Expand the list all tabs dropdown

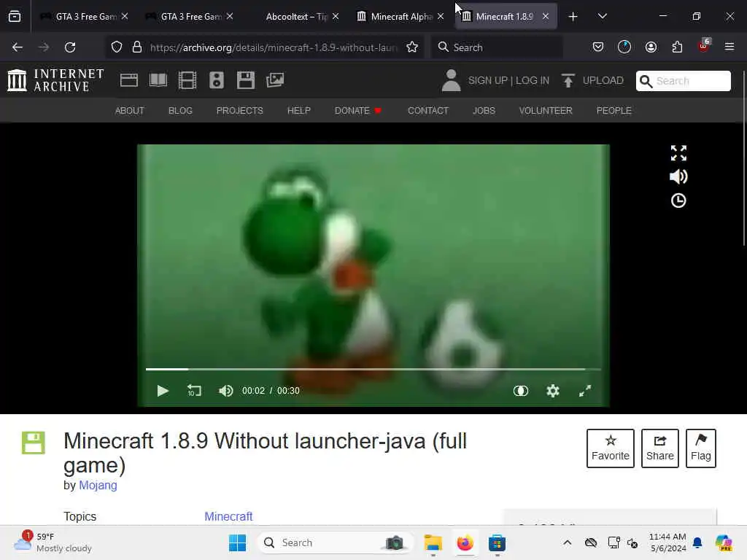tap(602, 17)
